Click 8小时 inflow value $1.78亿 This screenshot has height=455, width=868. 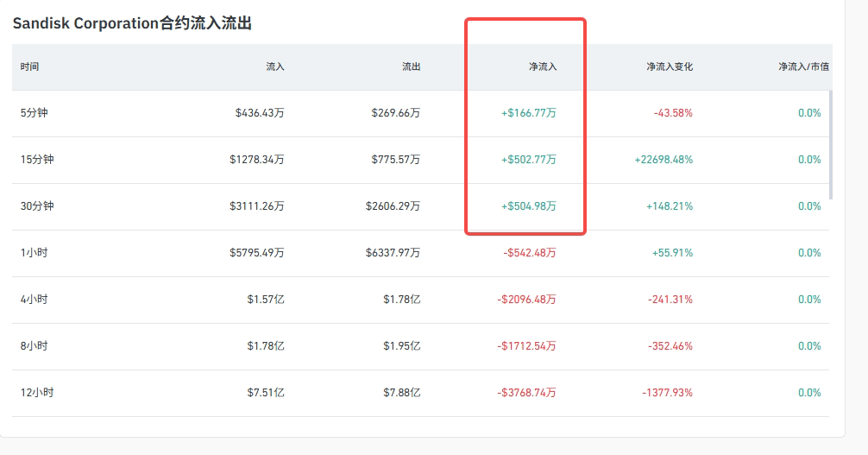coord(266,346)
